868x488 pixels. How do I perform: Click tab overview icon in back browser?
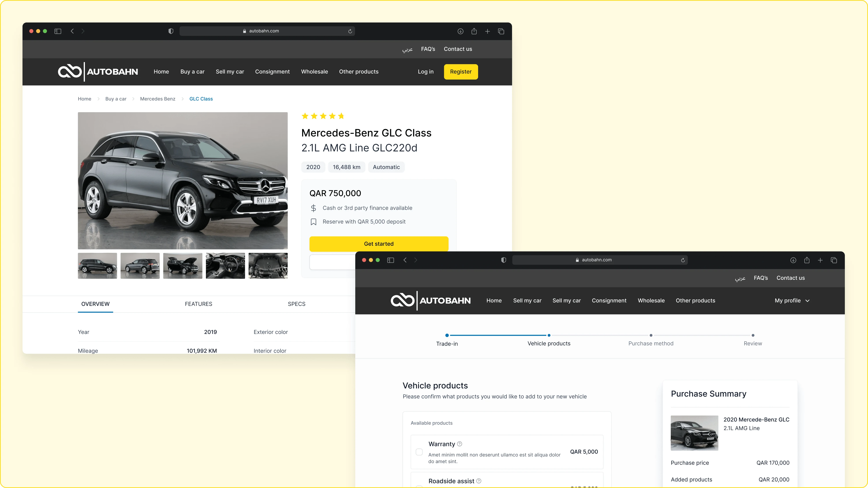click(x=501, y=31)
